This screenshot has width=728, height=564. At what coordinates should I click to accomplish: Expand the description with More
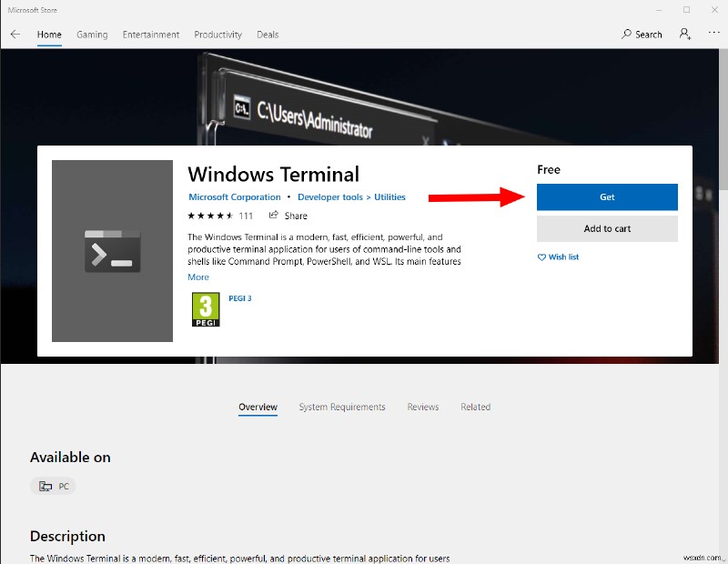point(197,277)
